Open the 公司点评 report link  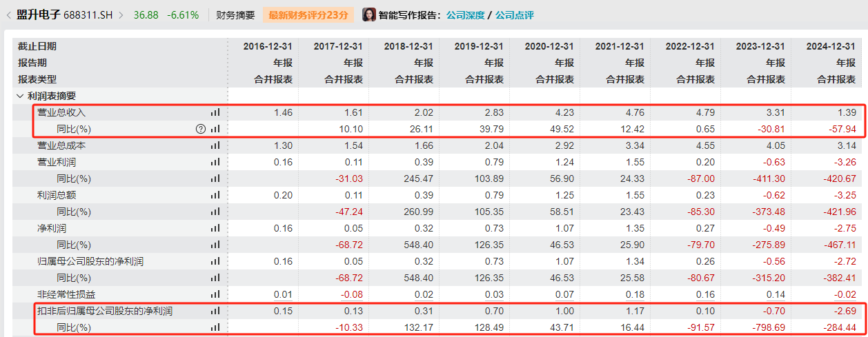coord(514,14)
